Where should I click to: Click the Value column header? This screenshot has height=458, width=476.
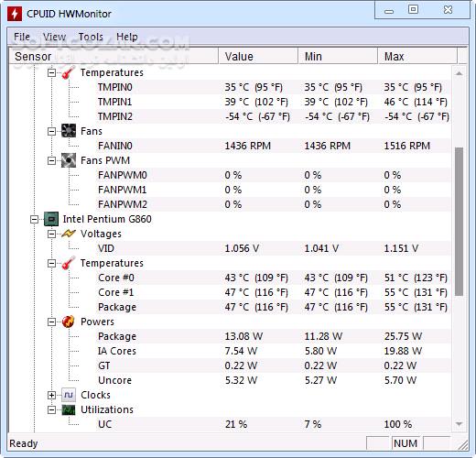[258, 57]
